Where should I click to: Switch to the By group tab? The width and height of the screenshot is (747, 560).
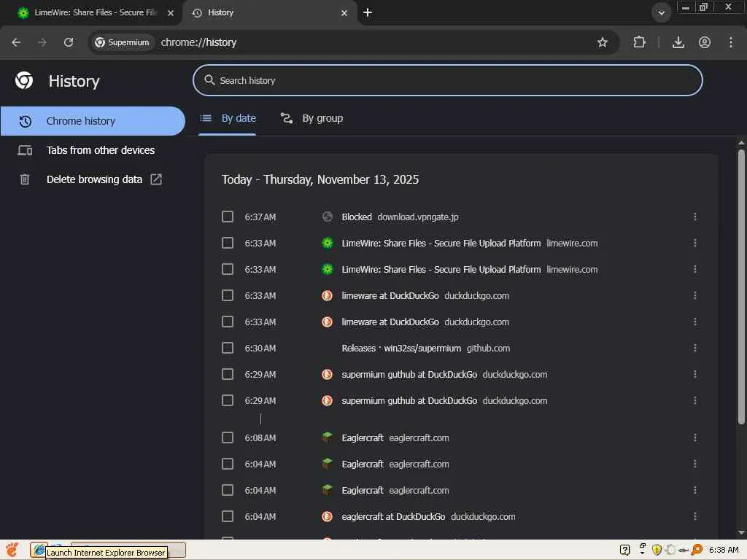312,119
